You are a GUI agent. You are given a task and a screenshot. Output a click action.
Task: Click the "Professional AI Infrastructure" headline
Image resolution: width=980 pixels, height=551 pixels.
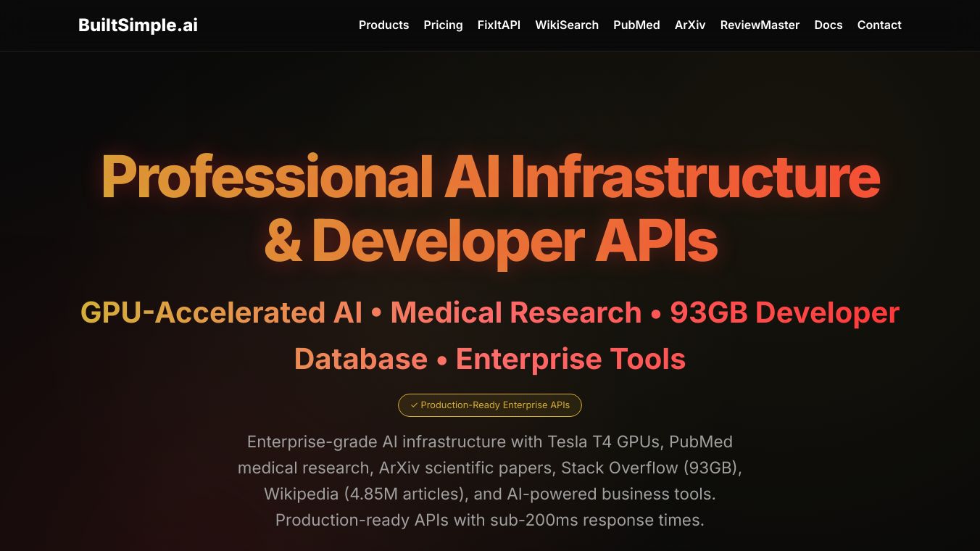click(x=490, y=177)
